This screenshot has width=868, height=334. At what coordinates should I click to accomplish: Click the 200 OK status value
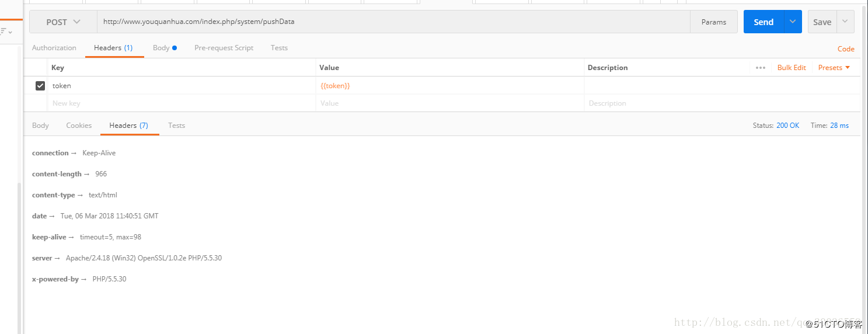[x=787, y=126]
